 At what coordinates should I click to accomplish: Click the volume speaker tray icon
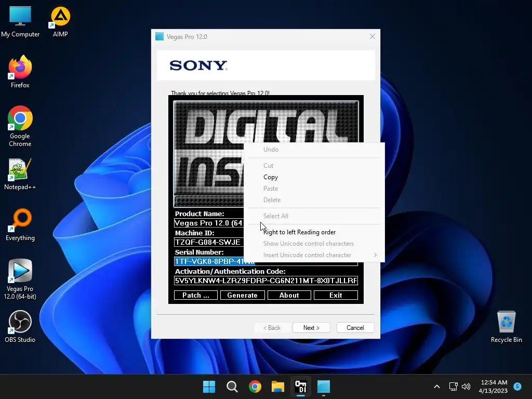466,387
